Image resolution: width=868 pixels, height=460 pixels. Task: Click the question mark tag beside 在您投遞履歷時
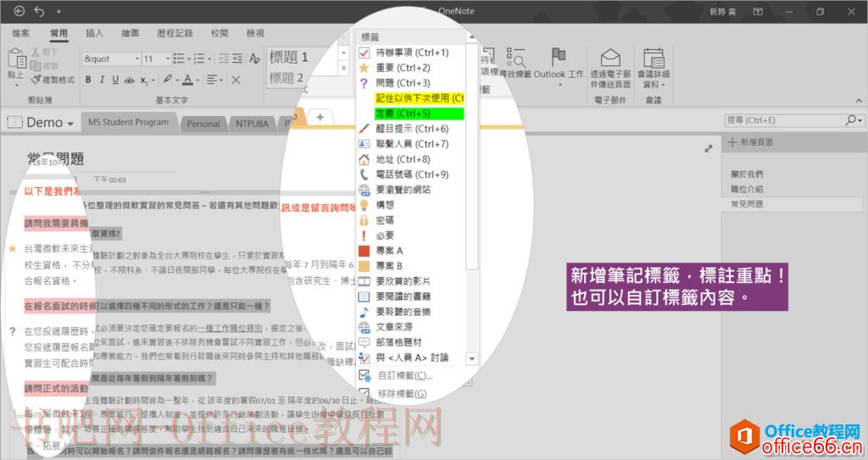pyautogui.click(x=13, y=331)
